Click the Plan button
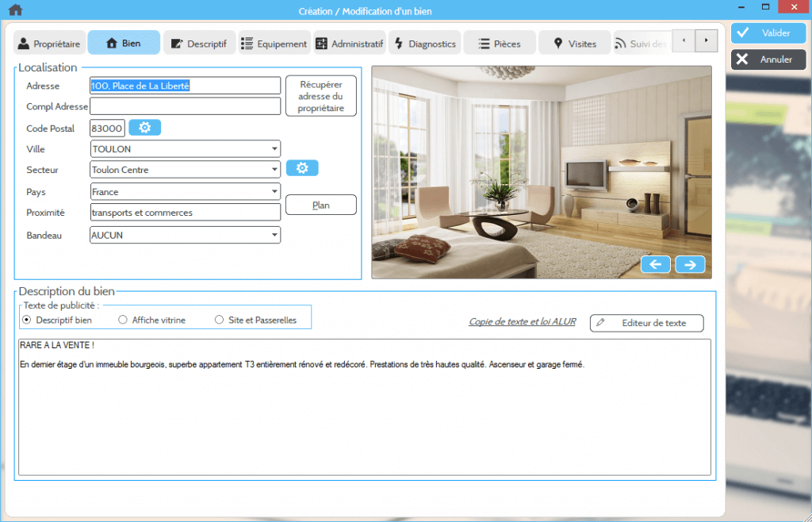 (x=320, y=205)
